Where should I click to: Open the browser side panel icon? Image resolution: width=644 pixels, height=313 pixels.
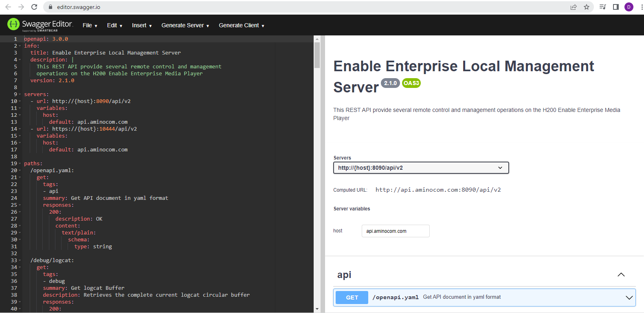tap(616, 7)
